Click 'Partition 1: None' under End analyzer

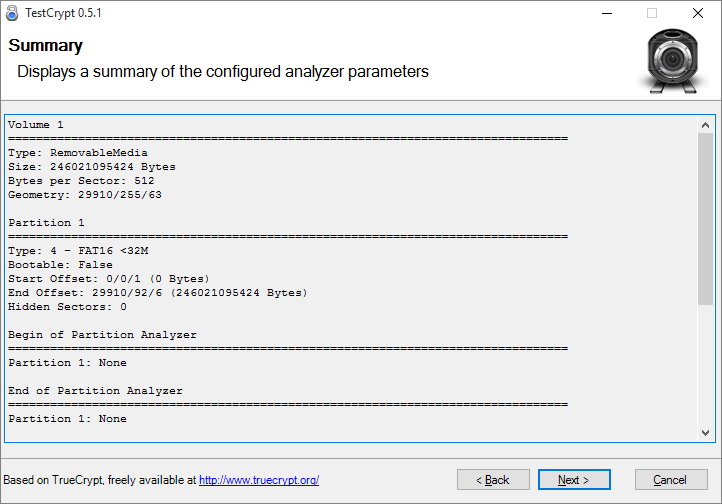pos(67,419)
